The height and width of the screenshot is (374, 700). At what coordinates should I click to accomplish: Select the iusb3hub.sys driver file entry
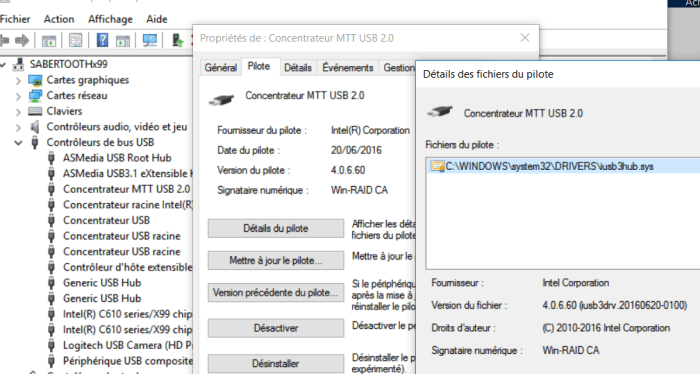pos(563,166)
